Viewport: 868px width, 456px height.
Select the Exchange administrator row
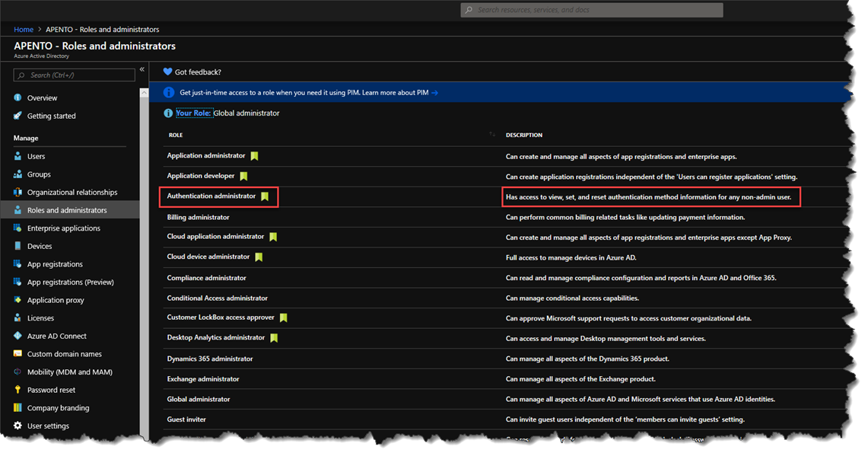[x=505, y=379]
